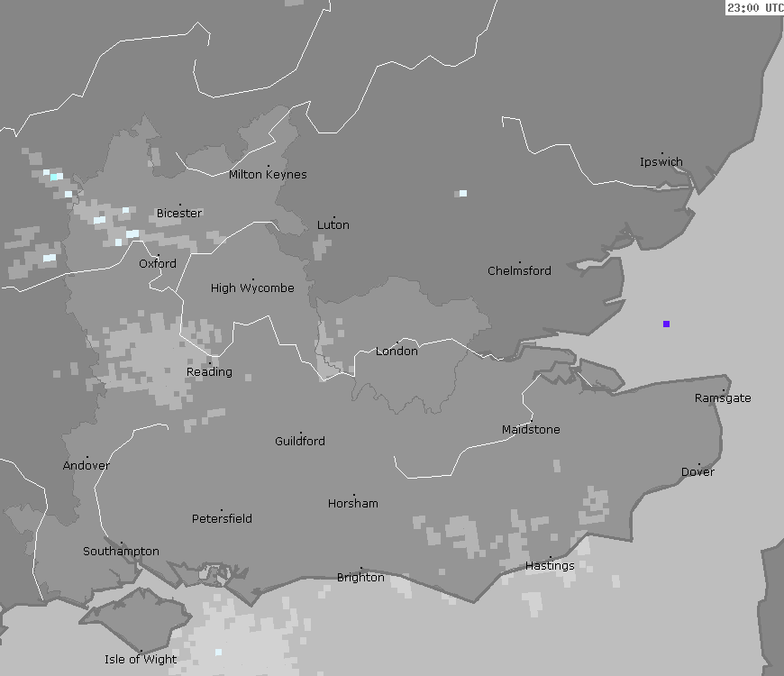Click the Milton Keynes label
Image resolution: width=784 pixels, height=676 pixels.
(x=268, y=174)
